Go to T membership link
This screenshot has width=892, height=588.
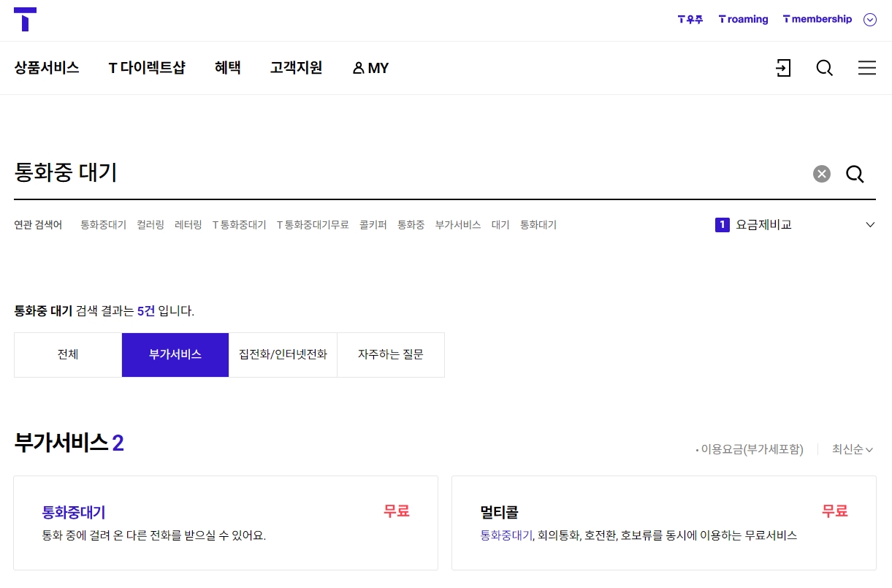tap(817, 20)
